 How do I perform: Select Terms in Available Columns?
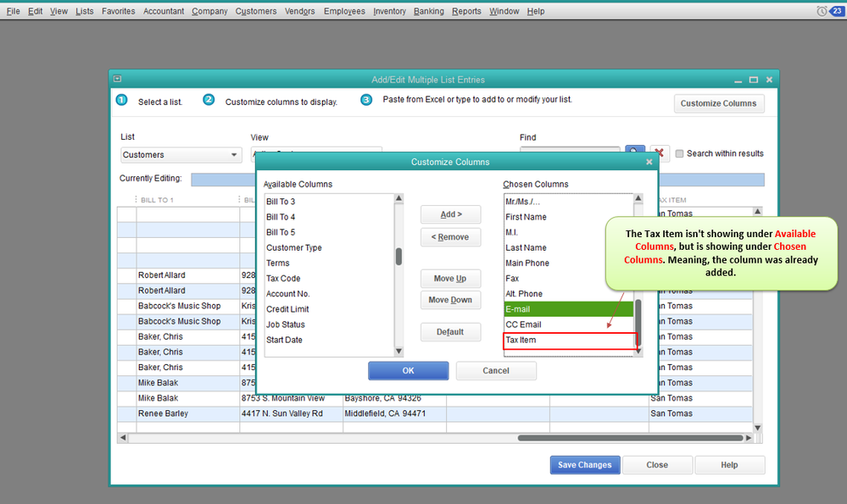[x=330, y=263]
